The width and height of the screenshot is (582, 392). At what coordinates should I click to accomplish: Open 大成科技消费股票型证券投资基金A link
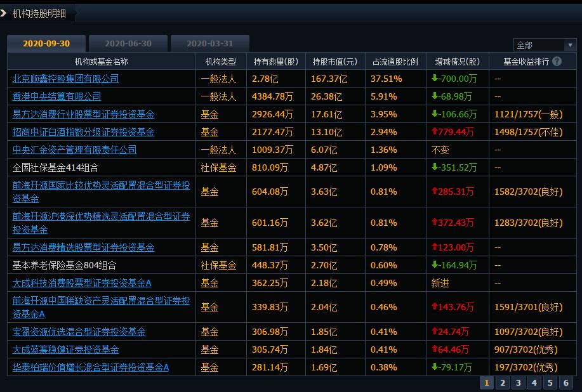click(82, 283)
